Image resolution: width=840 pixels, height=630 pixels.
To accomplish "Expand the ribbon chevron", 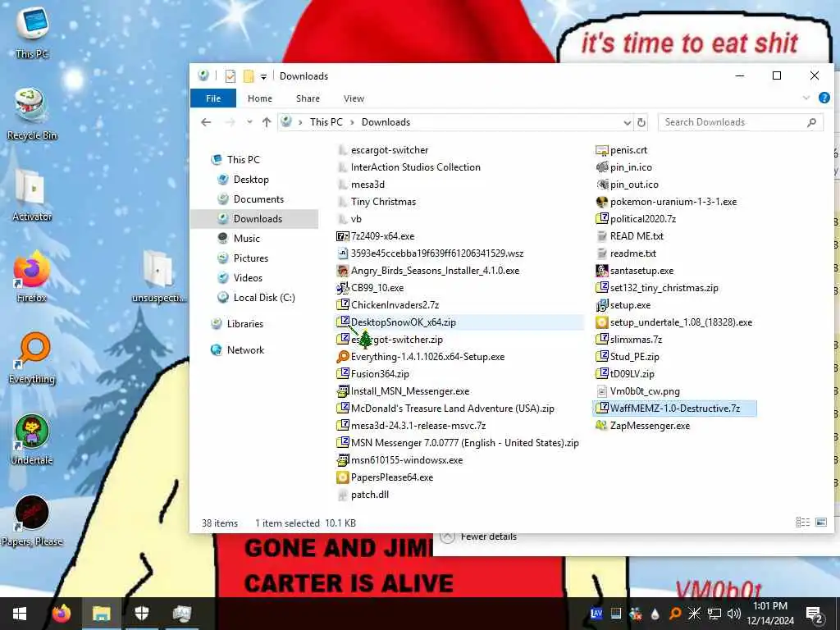I will pyautogui.click(x=806, y=98).
